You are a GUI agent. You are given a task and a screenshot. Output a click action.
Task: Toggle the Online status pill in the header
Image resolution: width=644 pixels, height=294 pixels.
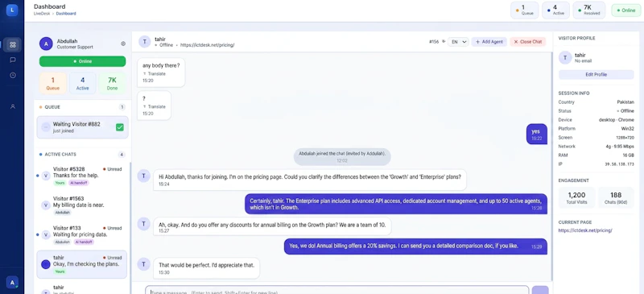click(x=626, y=10)
